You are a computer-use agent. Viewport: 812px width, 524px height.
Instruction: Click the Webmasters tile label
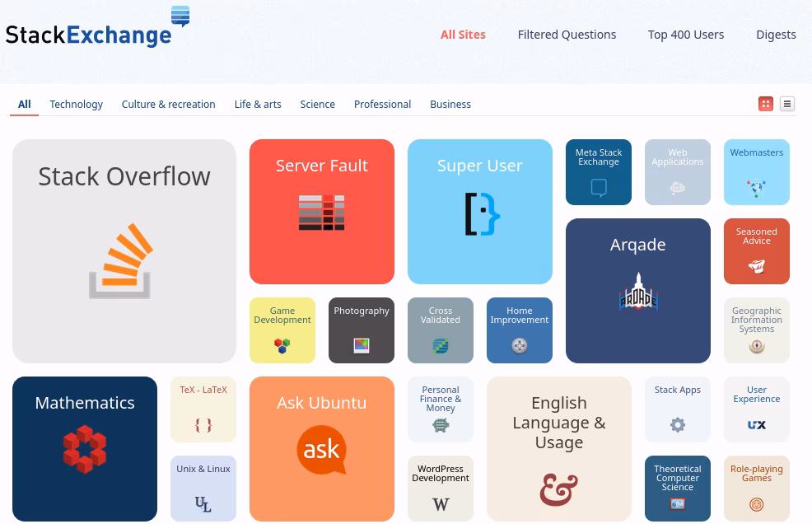(757, 152)
